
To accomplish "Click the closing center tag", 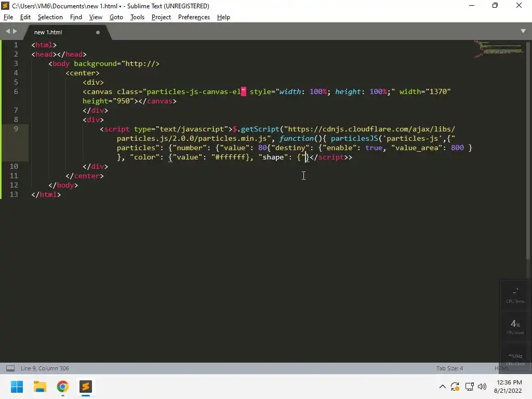I will [x=85, y=176].
